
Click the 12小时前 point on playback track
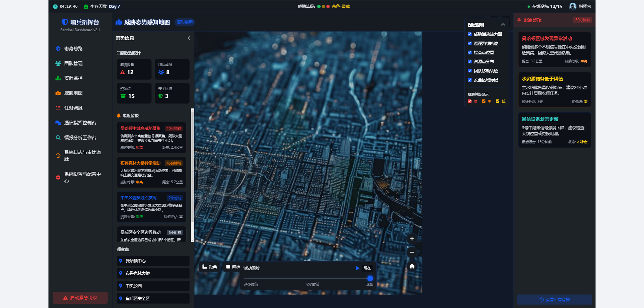click(x=312, y=284)
